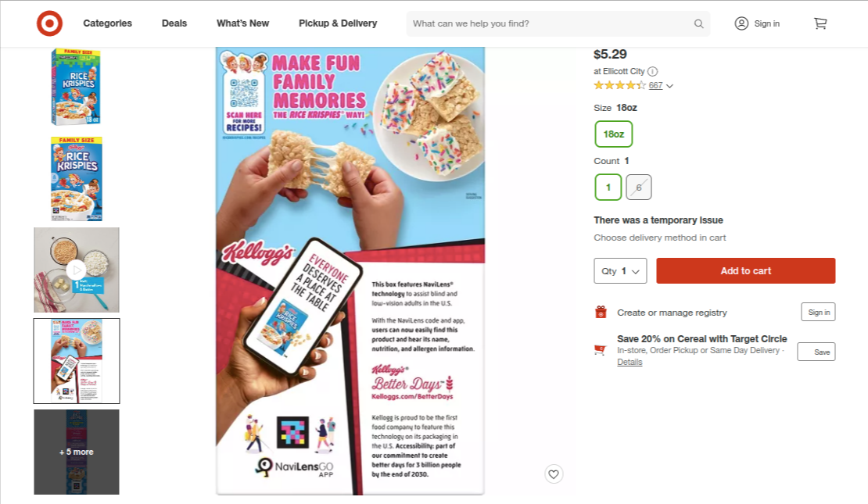
Task: Select count option 1
Action: pos(608,187)
